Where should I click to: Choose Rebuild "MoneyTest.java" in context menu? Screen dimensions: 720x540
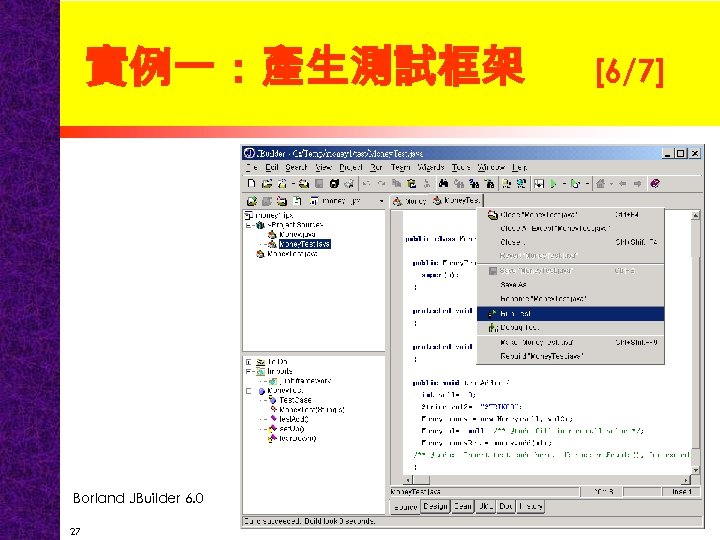coord(571,356)
